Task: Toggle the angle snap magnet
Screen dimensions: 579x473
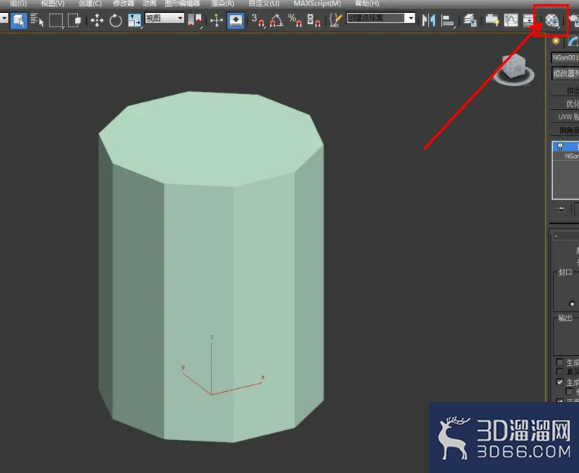Action: tap(277, 20)
